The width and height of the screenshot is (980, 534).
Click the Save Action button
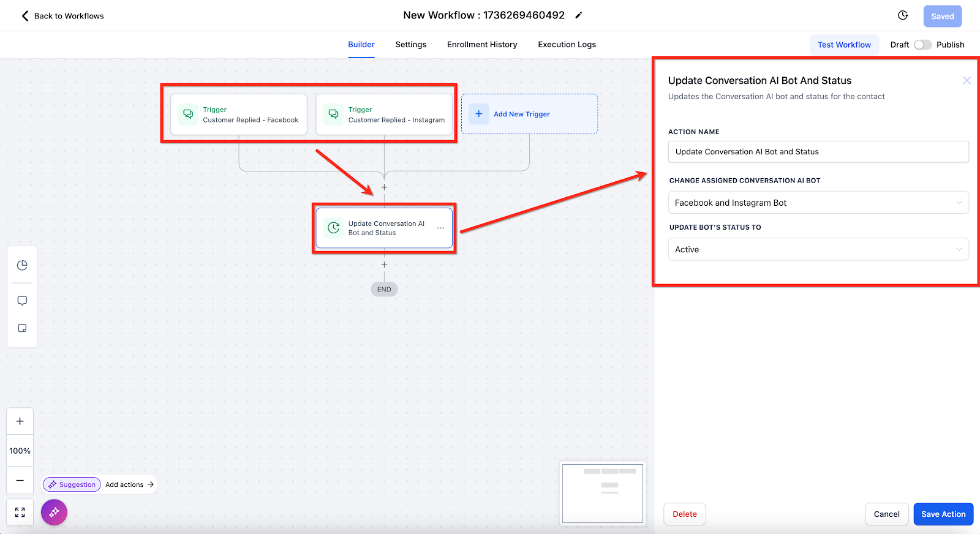pos(943,514)
